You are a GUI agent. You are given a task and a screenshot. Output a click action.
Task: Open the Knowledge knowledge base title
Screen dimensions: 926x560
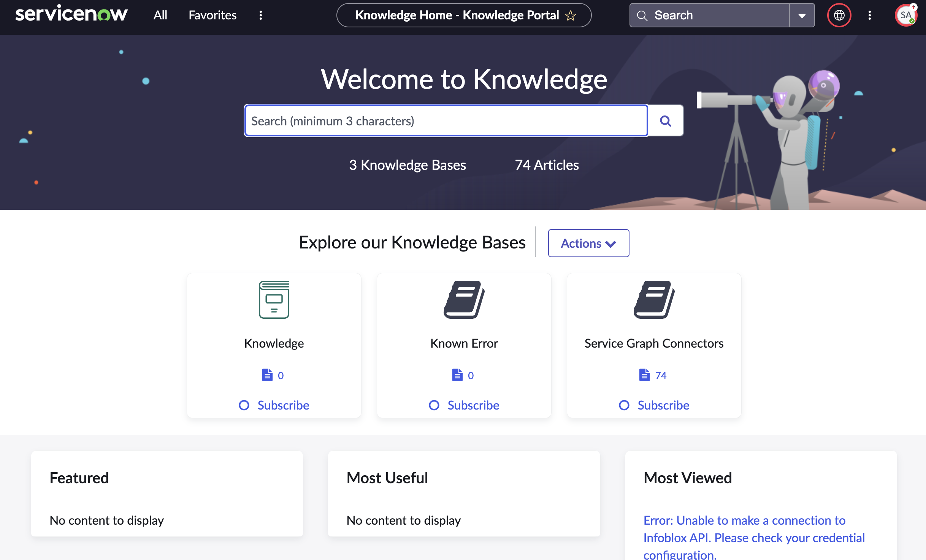tap(274, 343)
